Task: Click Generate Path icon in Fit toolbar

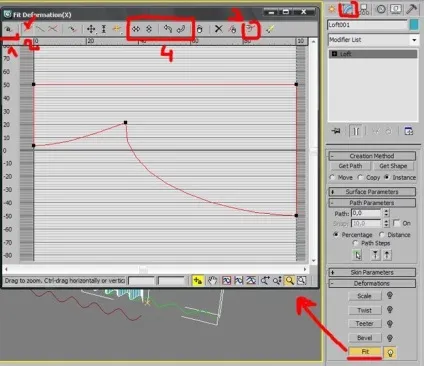Action: pos(270,29)
